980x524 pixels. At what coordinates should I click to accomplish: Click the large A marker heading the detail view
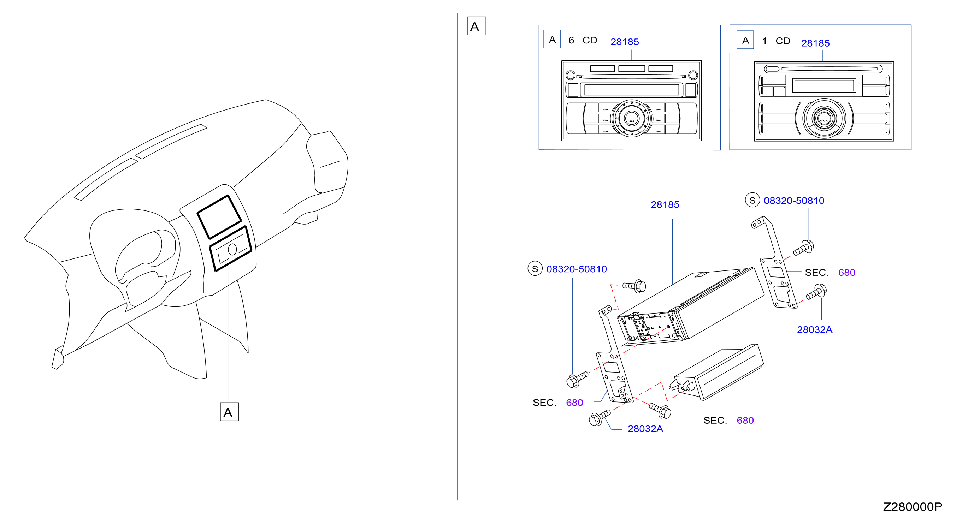(x=477, y=26)
